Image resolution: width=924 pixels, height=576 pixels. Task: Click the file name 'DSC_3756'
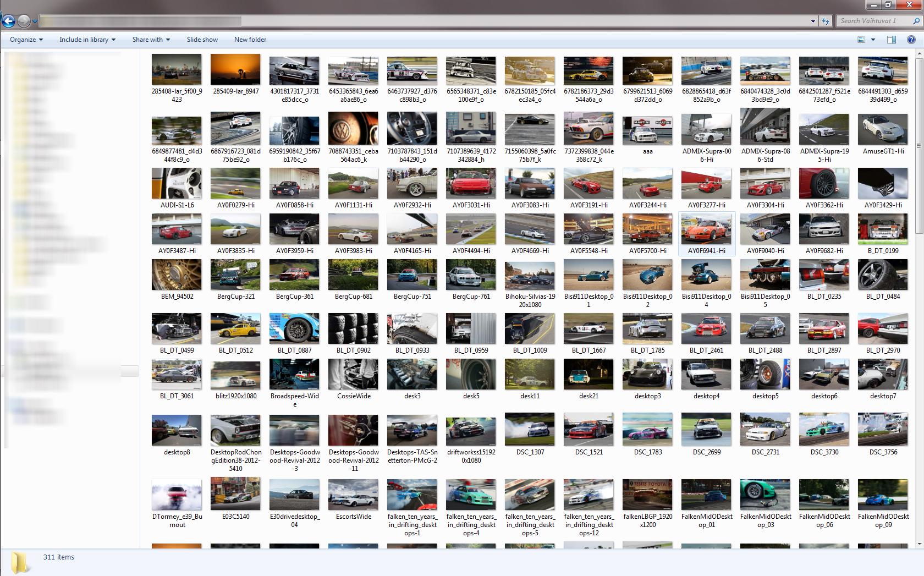[x=883, y=452]
